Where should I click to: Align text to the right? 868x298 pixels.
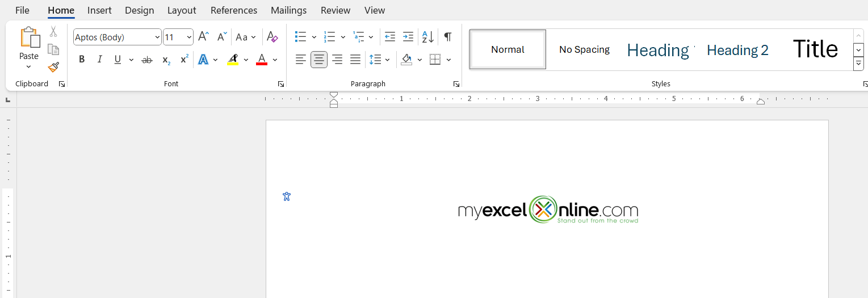pyautogui.click(x=337, y=60)
